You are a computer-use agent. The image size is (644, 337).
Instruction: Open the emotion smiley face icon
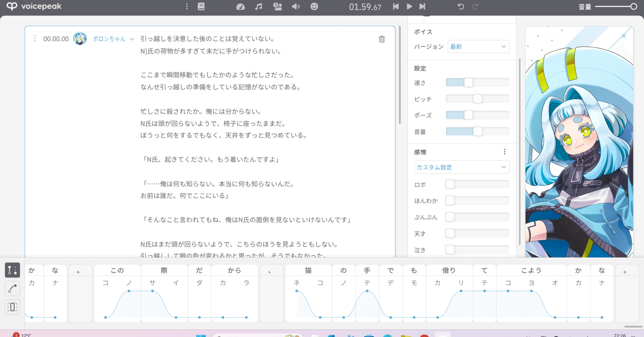tap(314, 6)
